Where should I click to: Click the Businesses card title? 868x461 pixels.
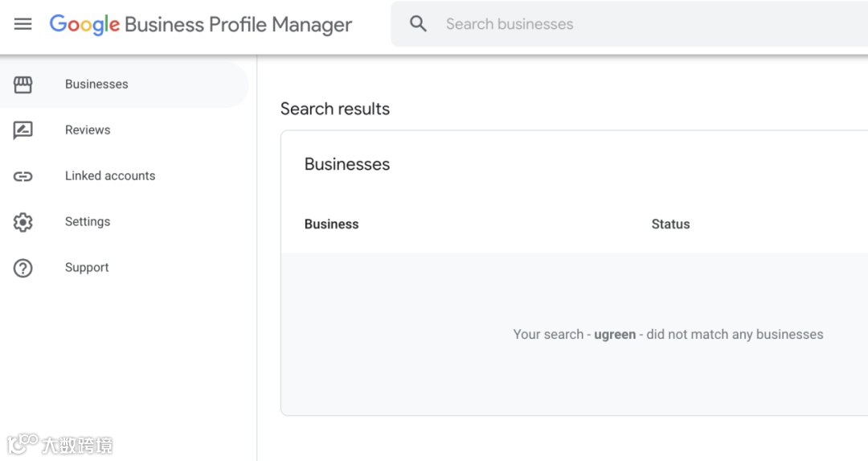pos(346,164)
